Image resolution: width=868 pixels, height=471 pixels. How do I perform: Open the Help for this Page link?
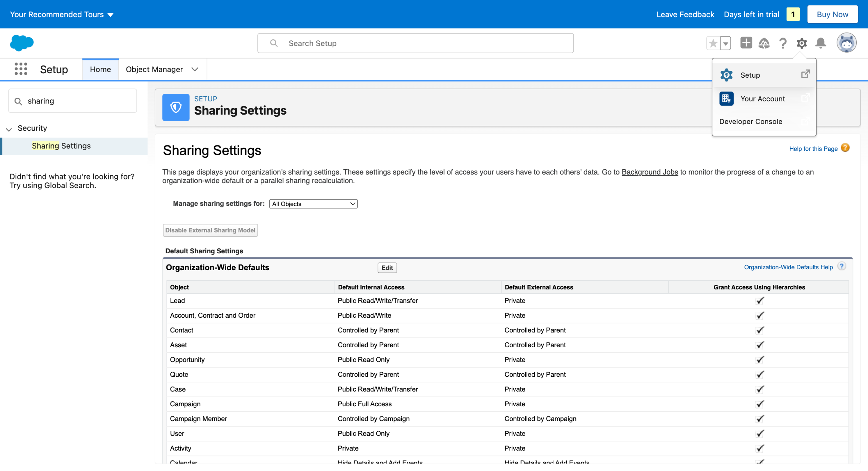[x=813, y=149]
